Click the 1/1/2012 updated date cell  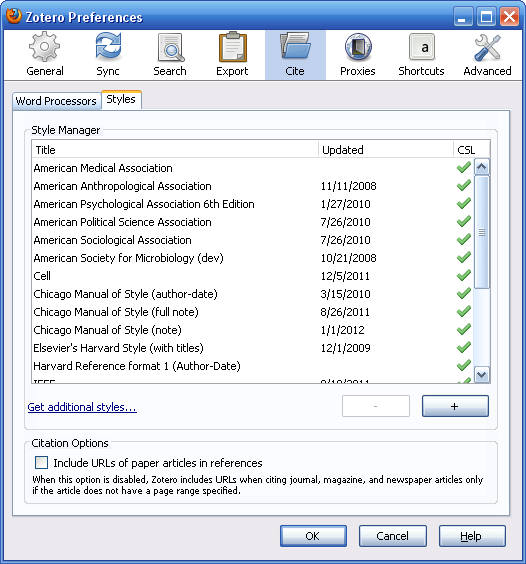click(342, 330)
